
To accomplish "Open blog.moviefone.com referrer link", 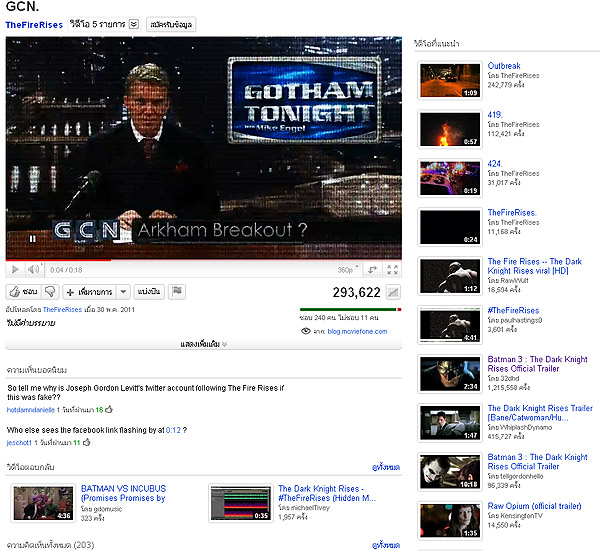I will pyautogui.click(x=357, y=331).
